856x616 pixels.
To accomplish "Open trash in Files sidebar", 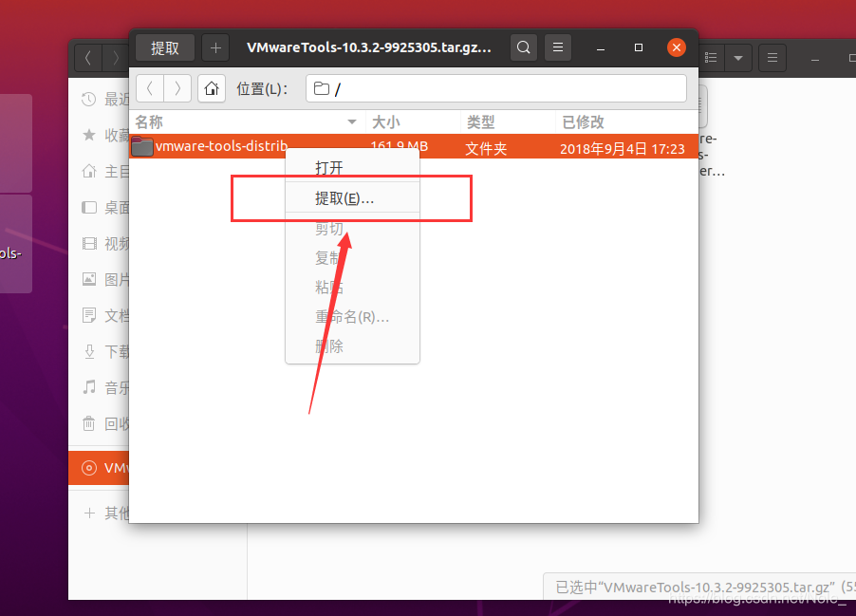I will 100,423.
